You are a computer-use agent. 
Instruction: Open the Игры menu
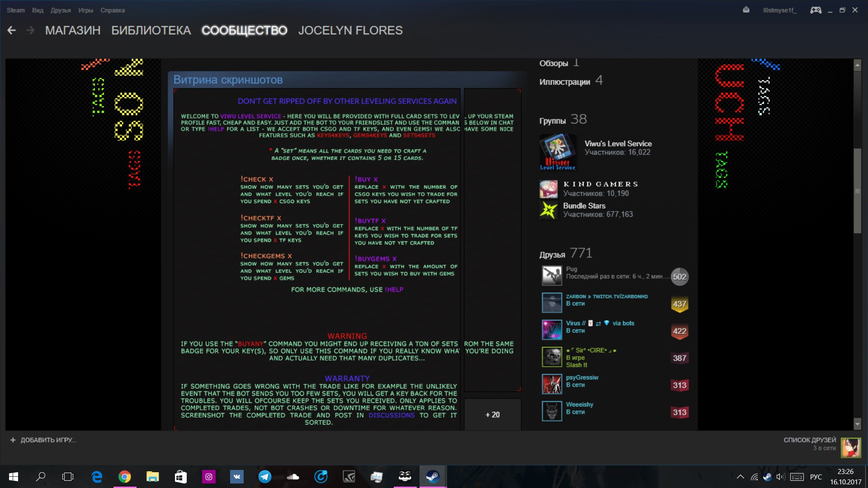coord(85,10)
